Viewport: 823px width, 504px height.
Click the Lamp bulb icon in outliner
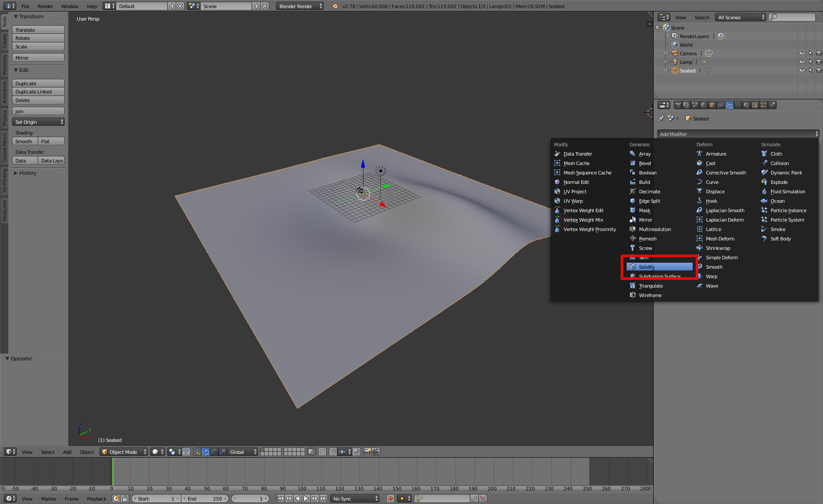coord(675,62)
